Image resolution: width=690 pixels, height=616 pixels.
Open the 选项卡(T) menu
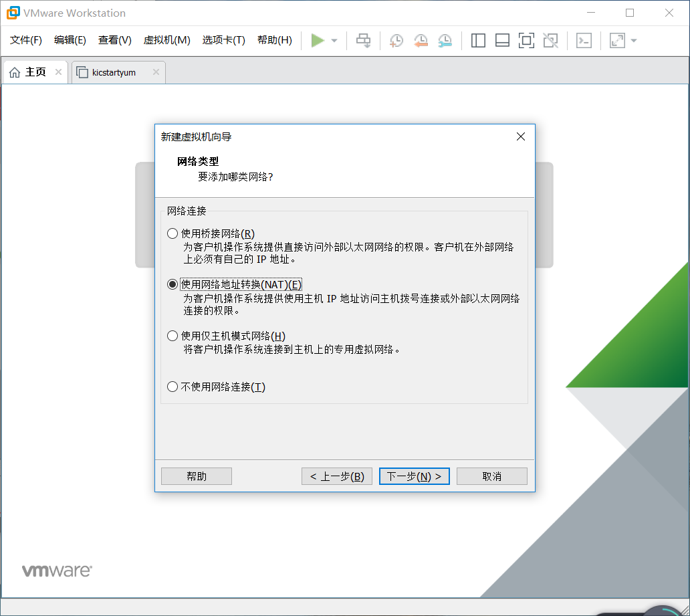(223, 40)
